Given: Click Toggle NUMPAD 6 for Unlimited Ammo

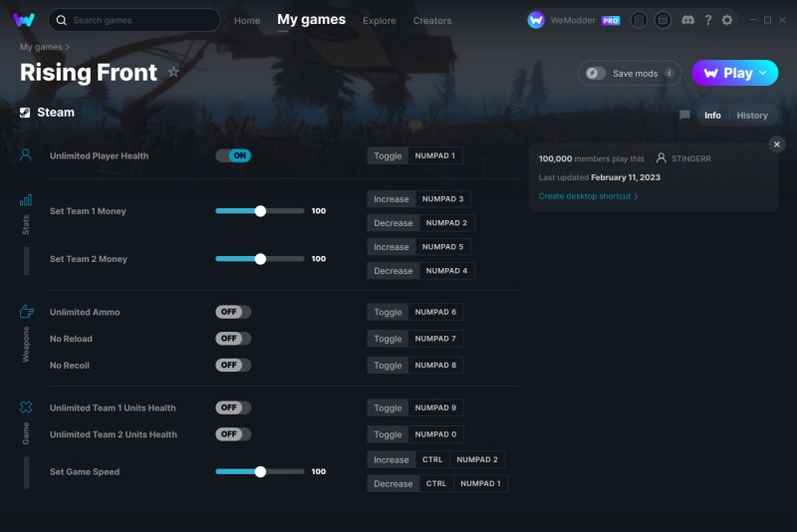Looking at the screenshot, I should click(x=415, y=312).
